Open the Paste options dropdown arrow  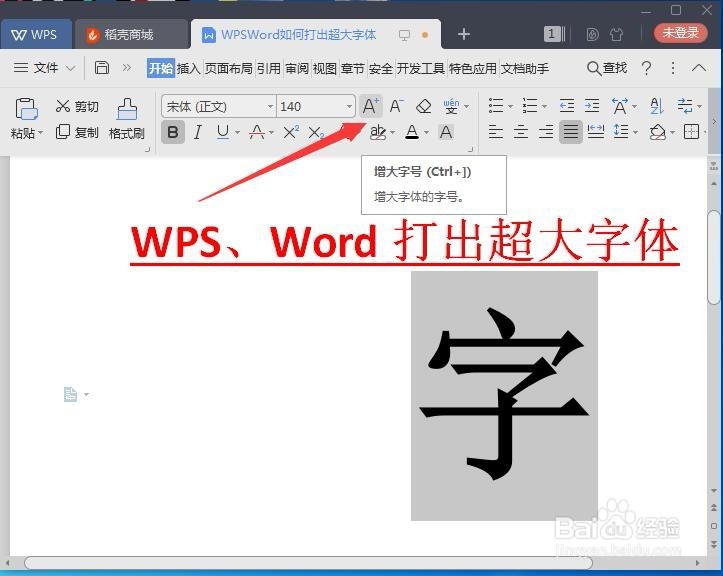[41, 133]
